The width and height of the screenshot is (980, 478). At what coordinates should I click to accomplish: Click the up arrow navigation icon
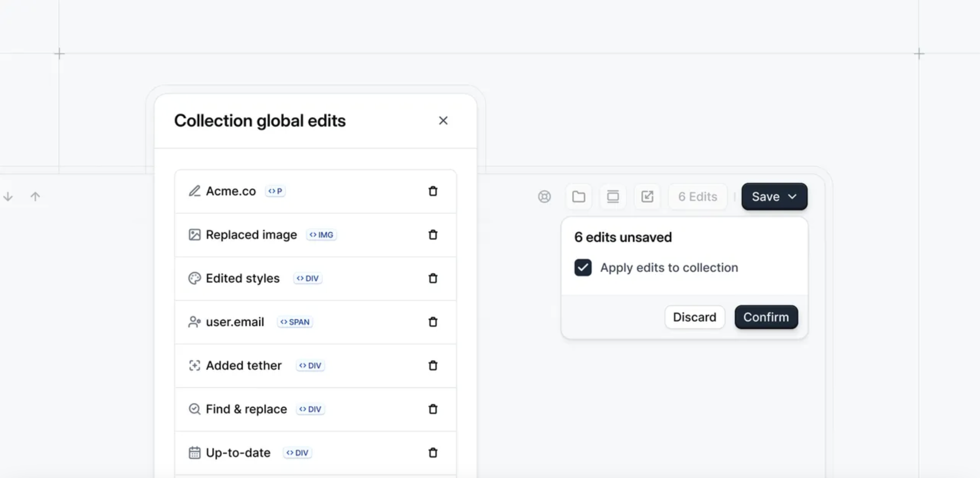(35, 196)
